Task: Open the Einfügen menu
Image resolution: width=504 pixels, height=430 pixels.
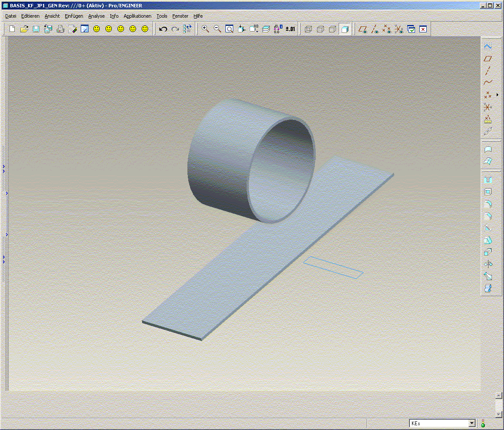Action: tap(74, 16)
